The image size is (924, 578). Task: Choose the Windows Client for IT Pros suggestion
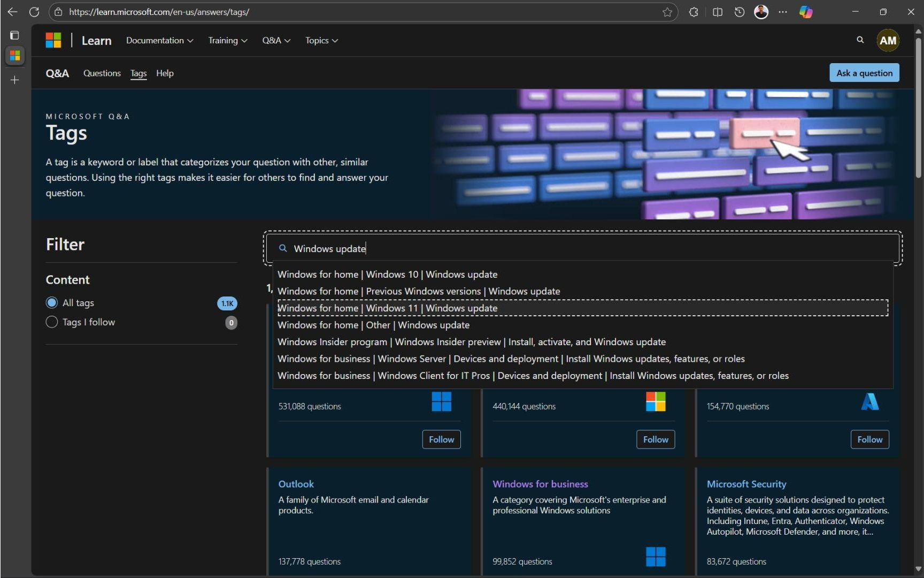click(583, 376)
